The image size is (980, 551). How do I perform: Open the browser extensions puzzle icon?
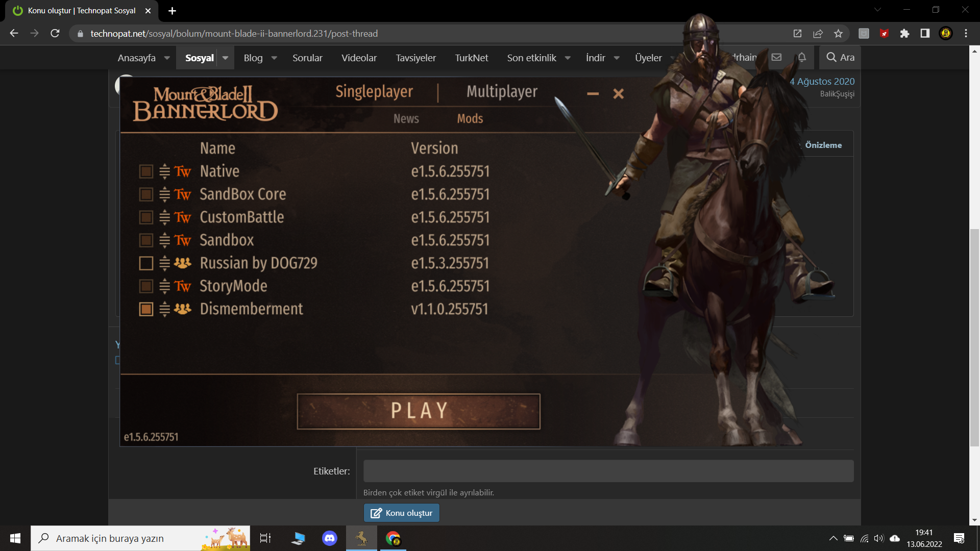pyautogui.click(x=904, y=34)
